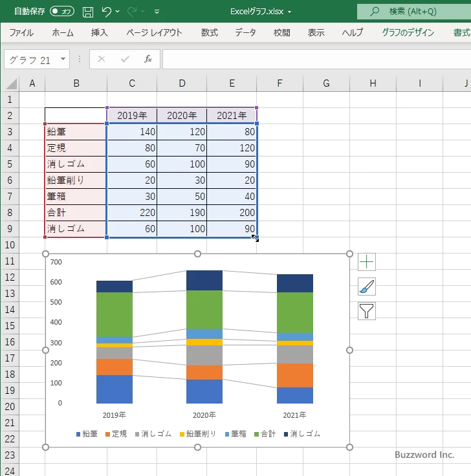Click the Select All corner triangle

pos(10,83)
